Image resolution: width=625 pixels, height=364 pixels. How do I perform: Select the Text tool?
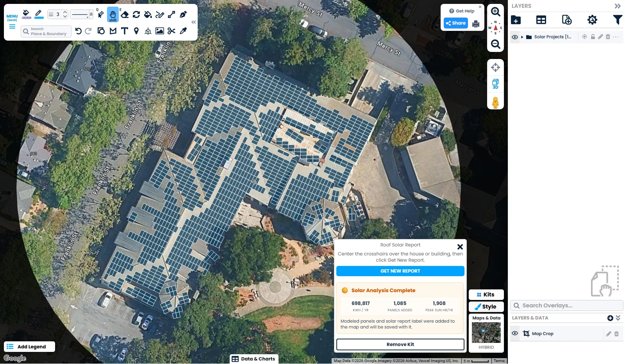pos(125,31)
